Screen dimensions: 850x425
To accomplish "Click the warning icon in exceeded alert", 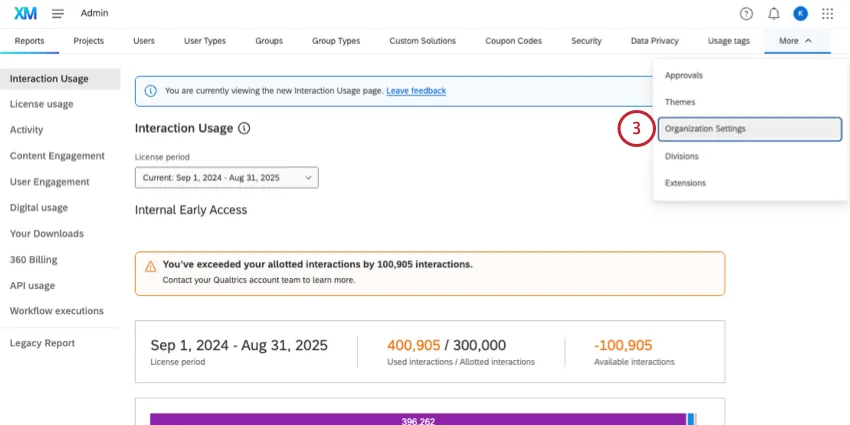I will pos(150,267).
